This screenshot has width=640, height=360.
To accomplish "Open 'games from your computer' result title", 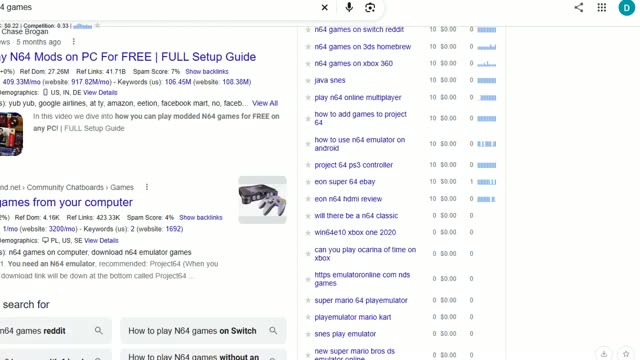I will (x=66, y=202).
